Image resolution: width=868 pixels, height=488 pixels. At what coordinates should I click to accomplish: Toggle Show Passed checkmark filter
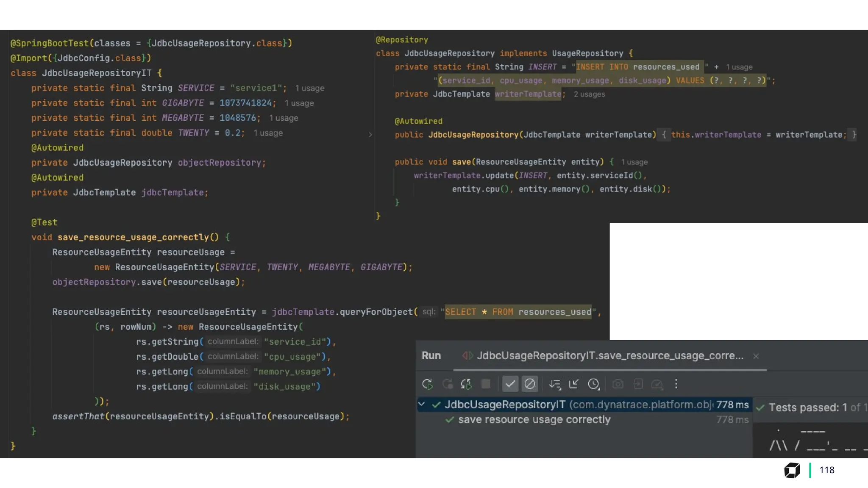tap(510, 384)
